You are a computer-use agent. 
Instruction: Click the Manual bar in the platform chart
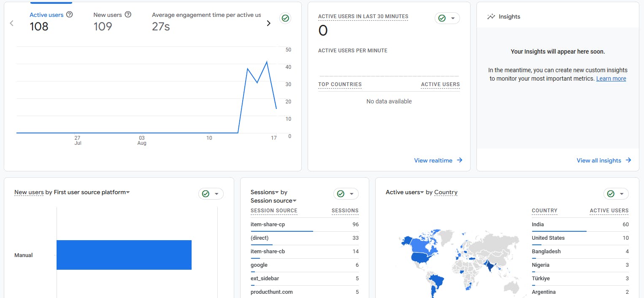[x=124, y=255]
